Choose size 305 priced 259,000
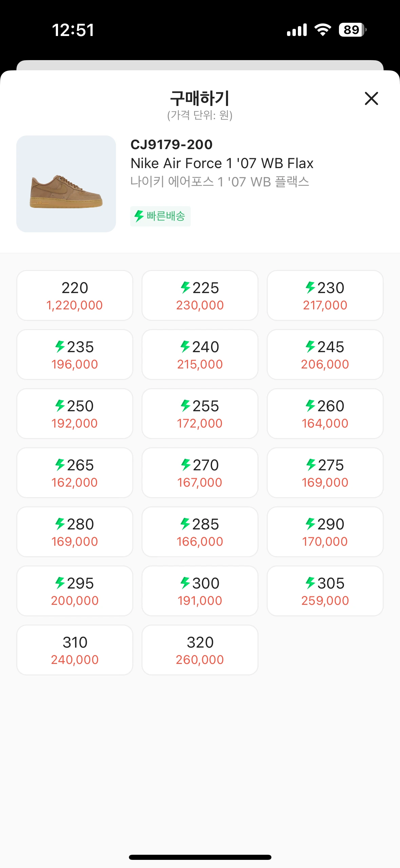Image resolution: width=400 pixels, height=868 pixels. point(325,591)
